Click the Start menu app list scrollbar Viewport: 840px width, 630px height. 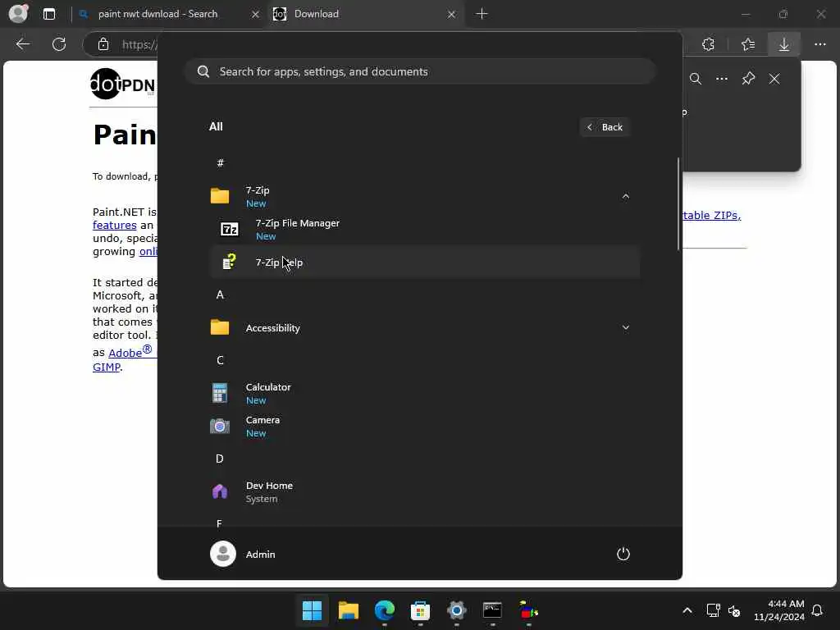coord(678,203)
